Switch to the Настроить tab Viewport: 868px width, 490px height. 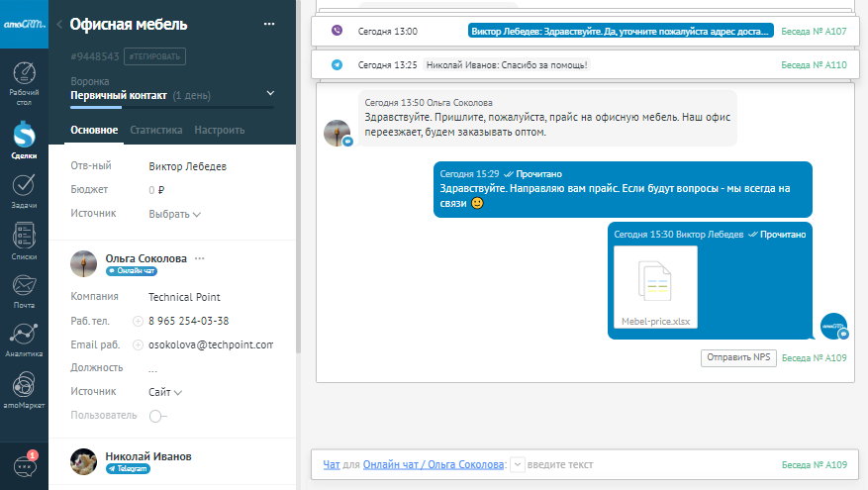[x=219, y=130]
